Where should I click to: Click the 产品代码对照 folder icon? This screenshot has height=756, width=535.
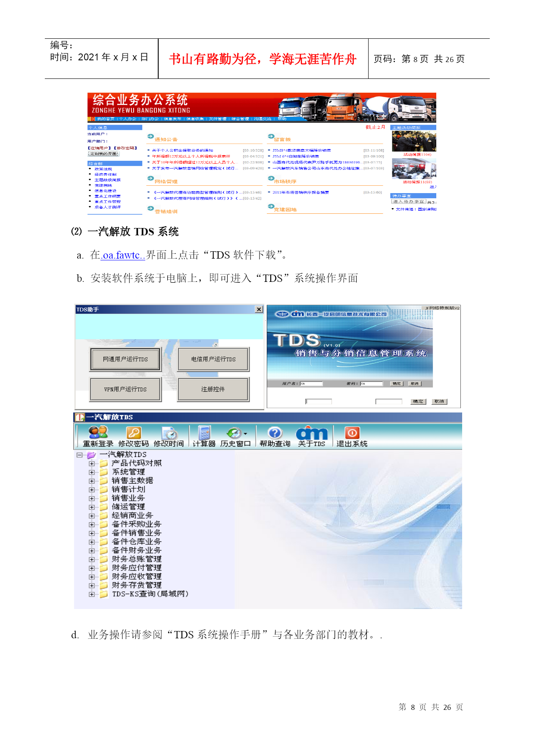(x=103, y=463)
